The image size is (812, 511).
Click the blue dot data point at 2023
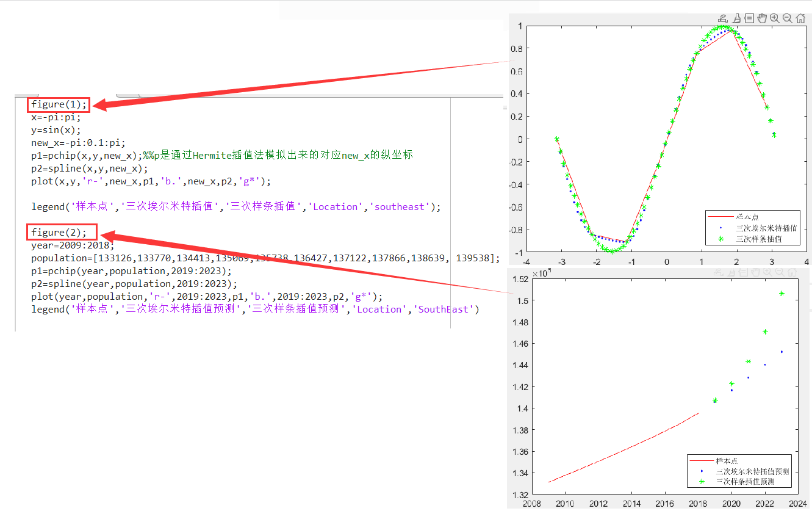[x=781, y=352]
